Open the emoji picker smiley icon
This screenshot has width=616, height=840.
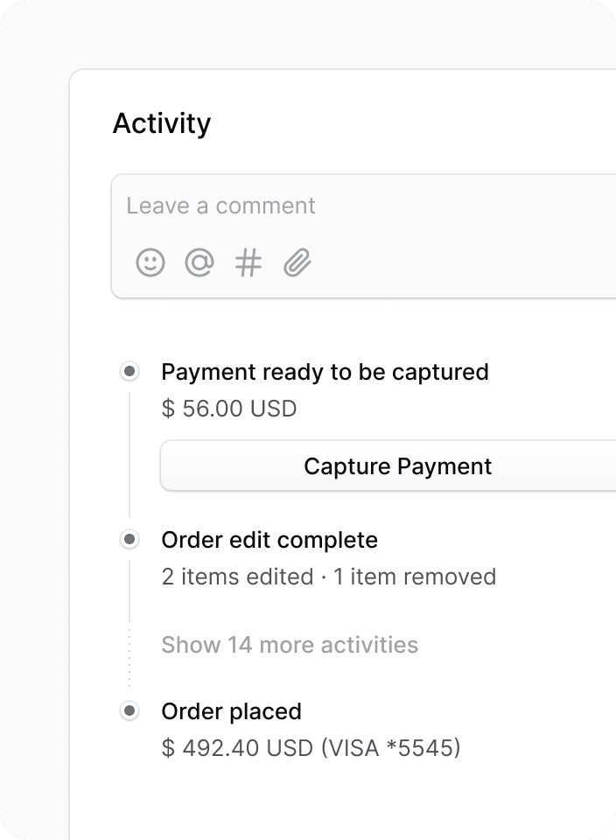[150, 262]
